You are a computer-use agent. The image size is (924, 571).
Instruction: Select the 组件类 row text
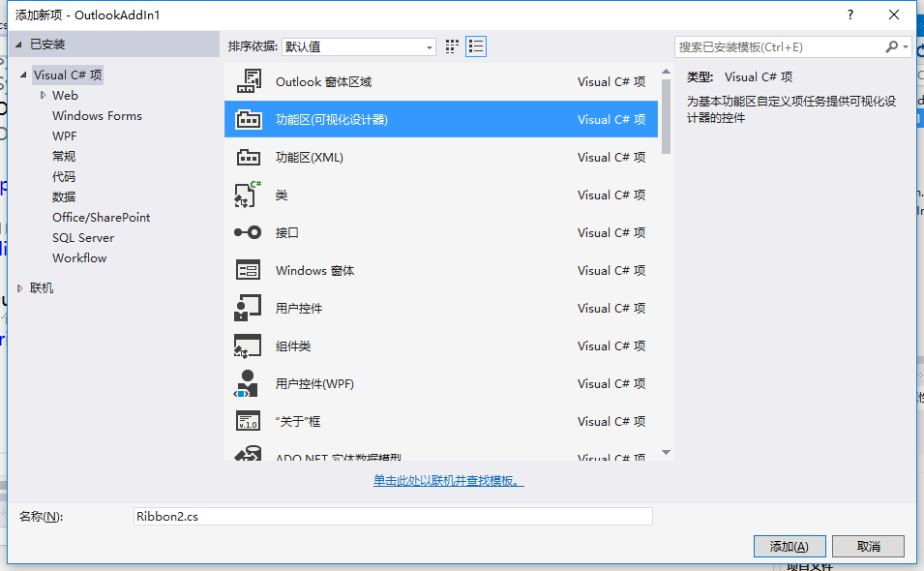293,346
